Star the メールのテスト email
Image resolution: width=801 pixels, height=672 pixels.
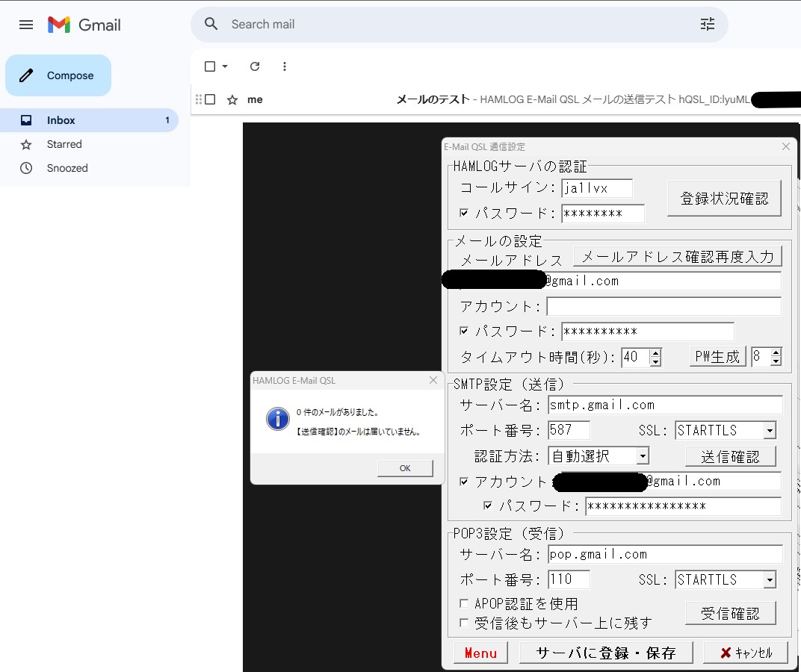coord(232,99)
